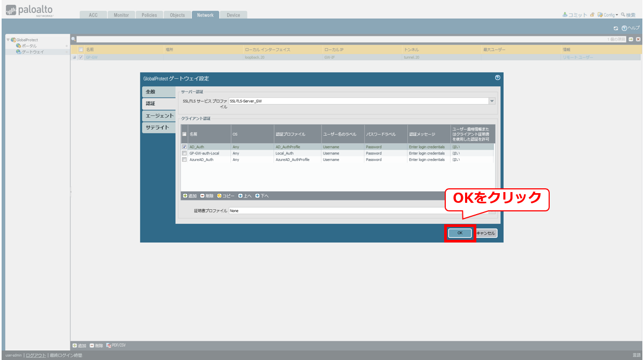Move entry up with 上へ

coord(245,196)
